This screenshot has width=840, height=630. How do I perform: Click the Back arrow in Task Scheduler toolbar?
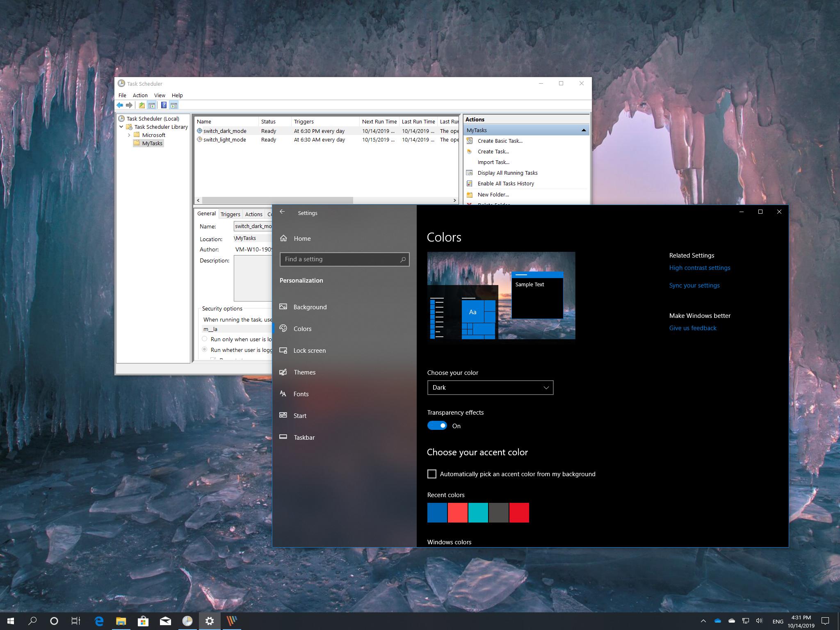[x=120, y=105]
